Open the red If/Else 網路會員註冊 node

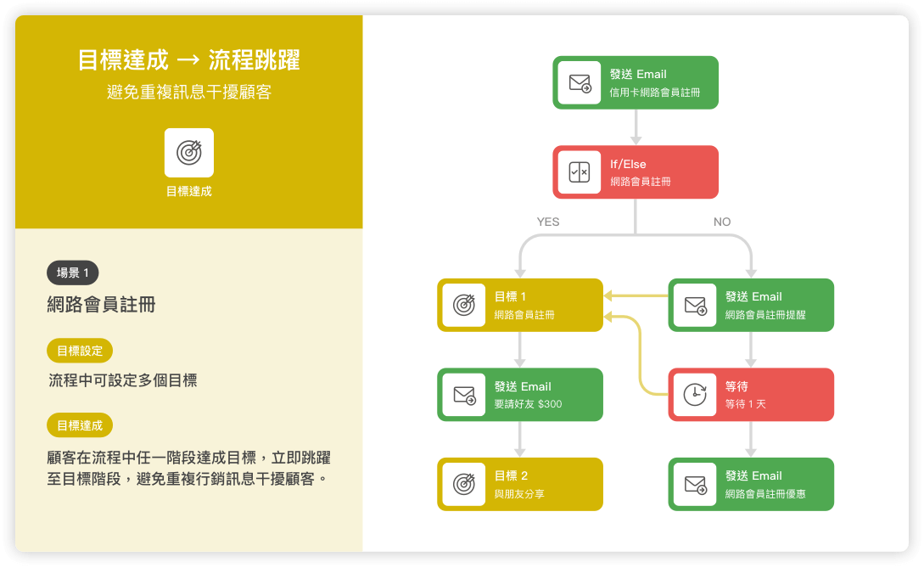pos(636,172)
